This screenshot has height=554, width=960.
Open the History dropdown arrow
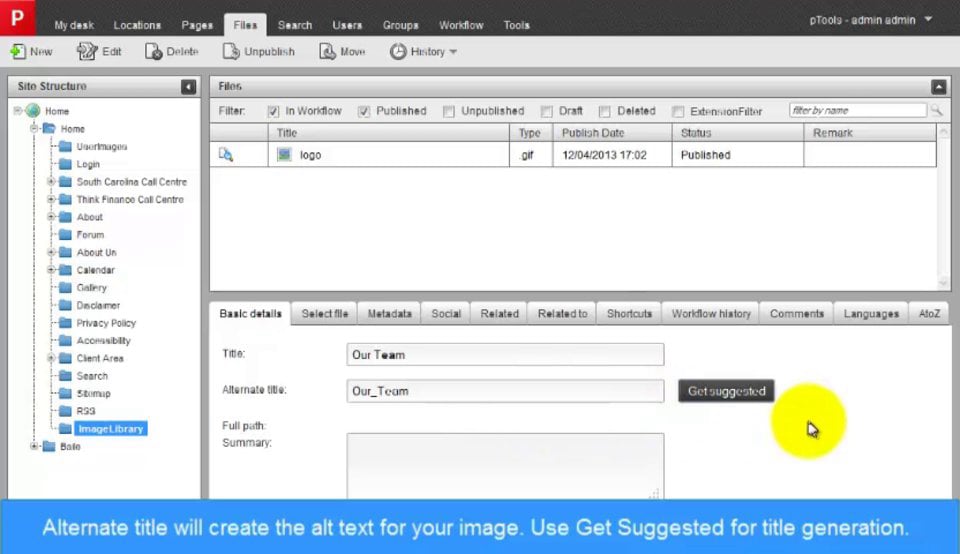coord(453,52)
